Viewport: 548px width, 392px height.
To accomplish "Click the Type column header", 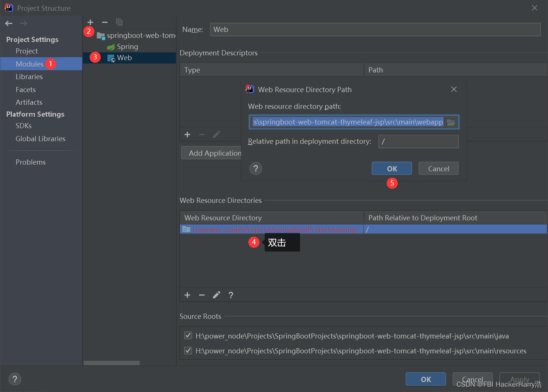I will click(272, 70).
